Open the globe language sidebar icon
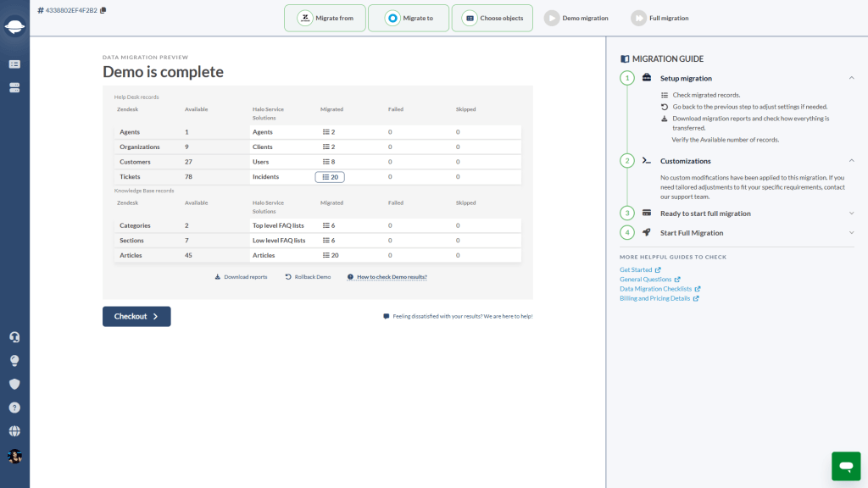 click(x=14, y=431)
